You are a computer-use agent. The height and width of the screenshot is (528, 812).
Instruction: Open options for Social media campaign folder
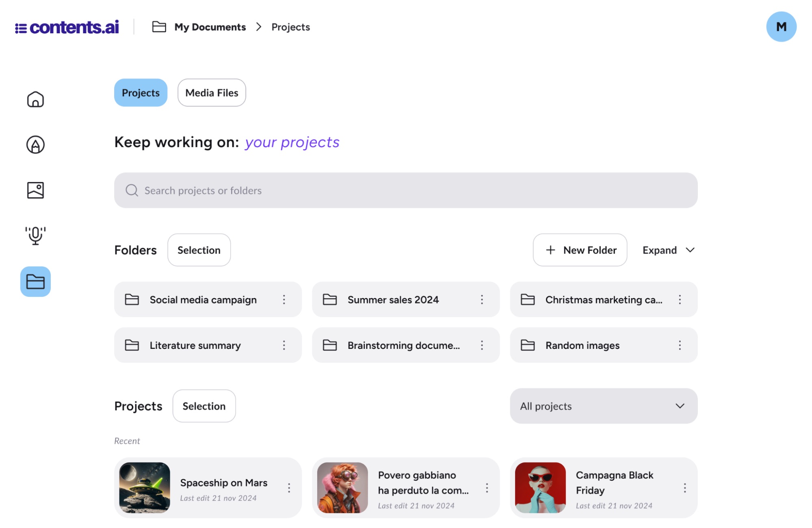pos(284,299)
